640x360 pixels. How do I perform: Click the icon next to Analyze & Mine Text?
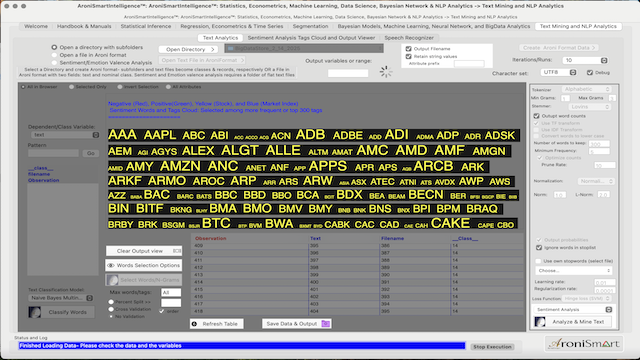(540, 322)
